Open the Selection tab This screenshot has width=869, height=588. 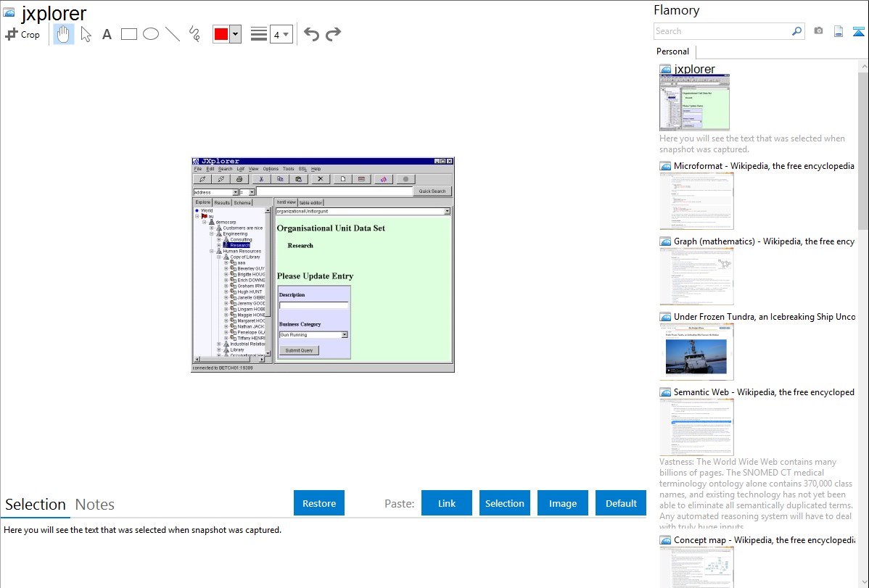coord(36,505)
